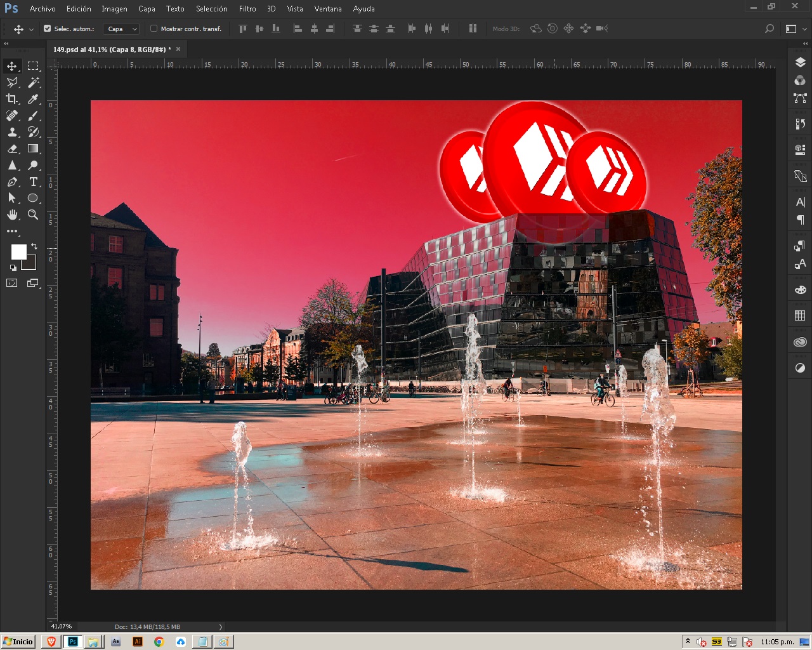Image resolution: width=812 pixels, height=650 pixels.
Task: Open the Capa menu
Action: click(x=147, y=9)
